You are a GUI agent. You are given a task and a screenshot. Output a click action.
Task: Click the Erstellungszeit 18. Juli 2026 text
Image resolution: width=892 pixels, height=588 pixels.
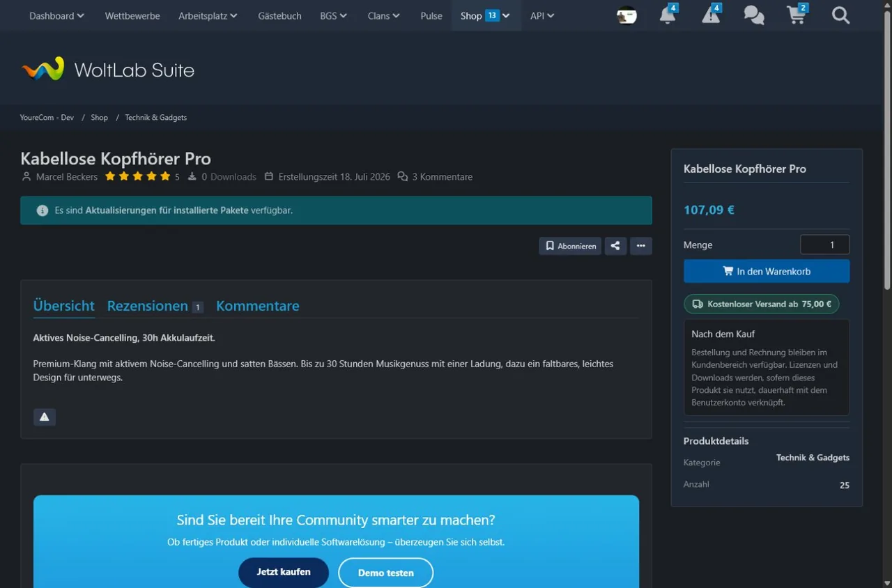pos(334,177)
